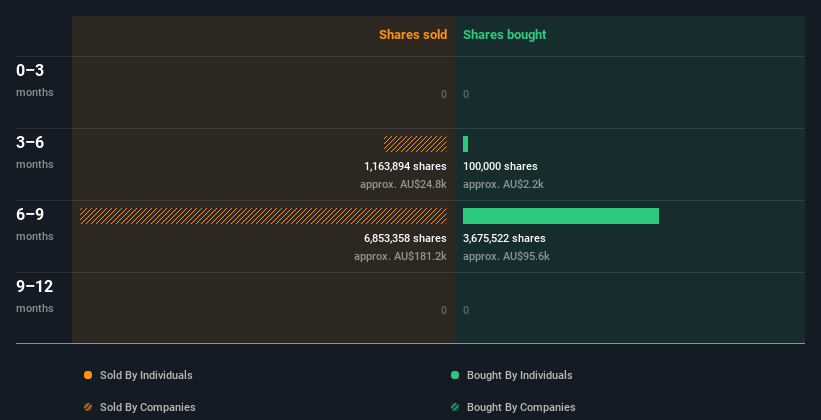Click the green Bought By Individuals legend dot
Image resolution: width=821 pixels, height=420 pixels.
click(455, 375)
